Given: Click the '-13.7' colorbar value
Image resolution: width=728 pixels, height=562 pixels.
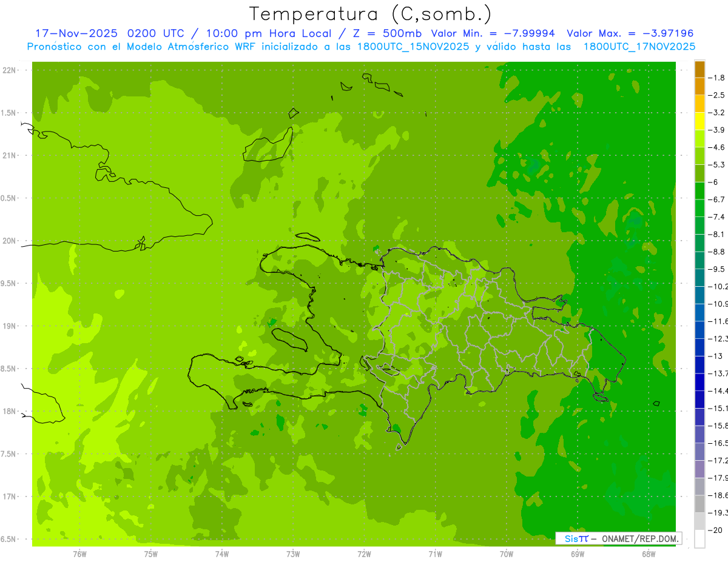Looking at the screenshot, I should point(718,373).
